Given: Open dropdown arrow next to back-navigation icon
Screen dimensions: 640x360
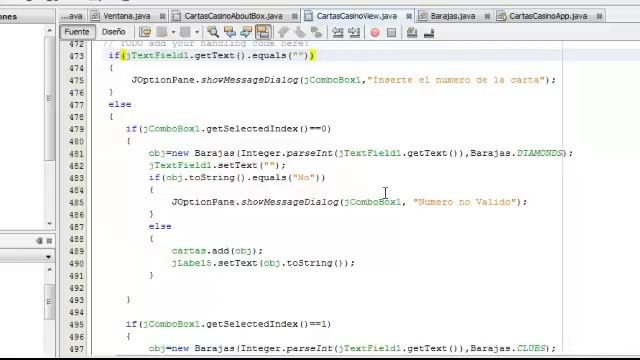Looking at the screenshot, I should (x=173, y=32).
